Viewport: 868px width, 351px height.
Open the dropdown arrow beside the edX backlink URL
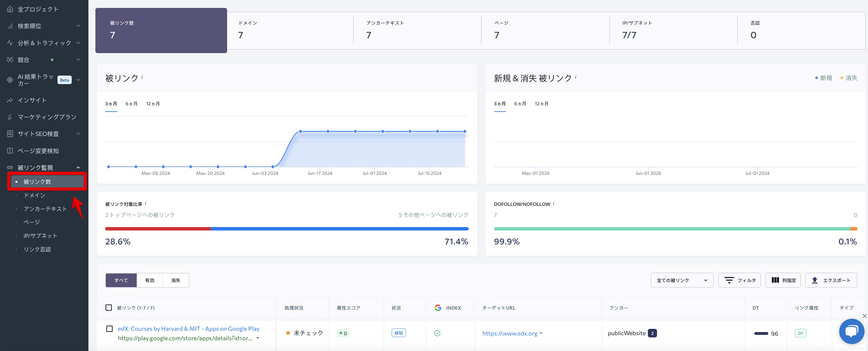pyautogui.click(x=258, y=338)
